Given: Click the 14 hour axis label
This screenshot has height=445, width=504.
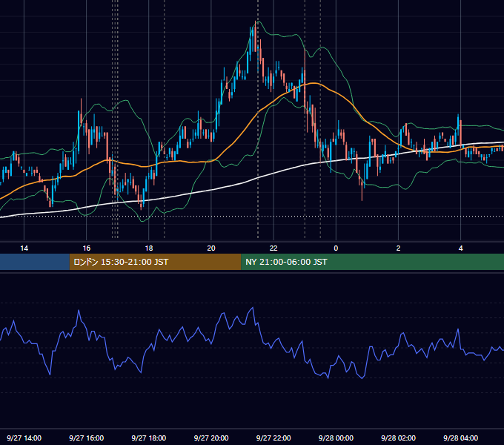Looking at the screenshot, I should pyautogui.click(x=24, y=248).
